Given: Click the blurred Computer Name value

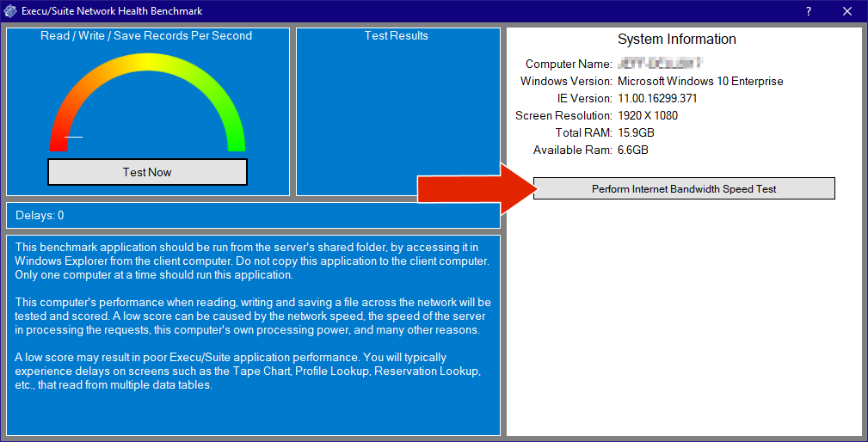Looking at the screenshot, I should (661, 64).
